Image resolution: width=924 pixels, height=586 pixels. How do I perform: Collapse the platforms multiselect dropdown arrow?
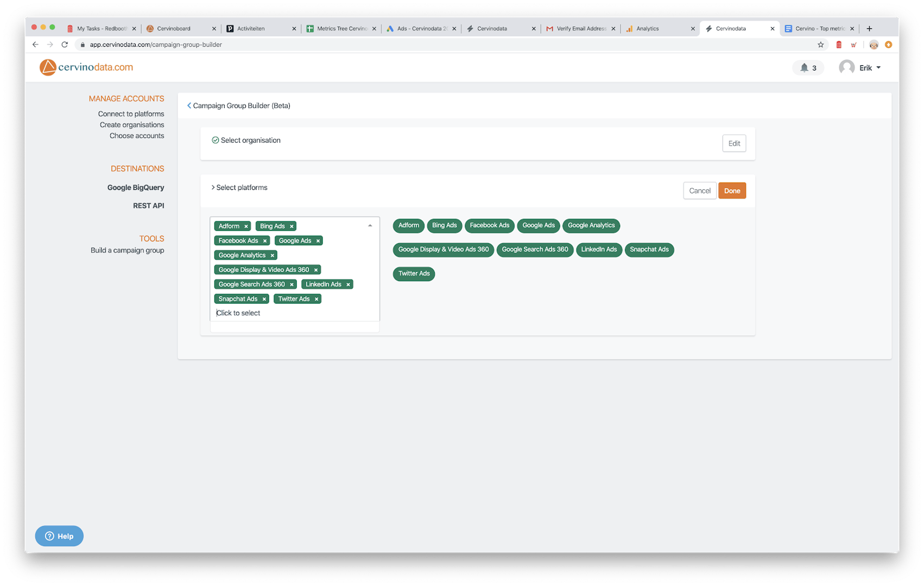tap(370, 226)
